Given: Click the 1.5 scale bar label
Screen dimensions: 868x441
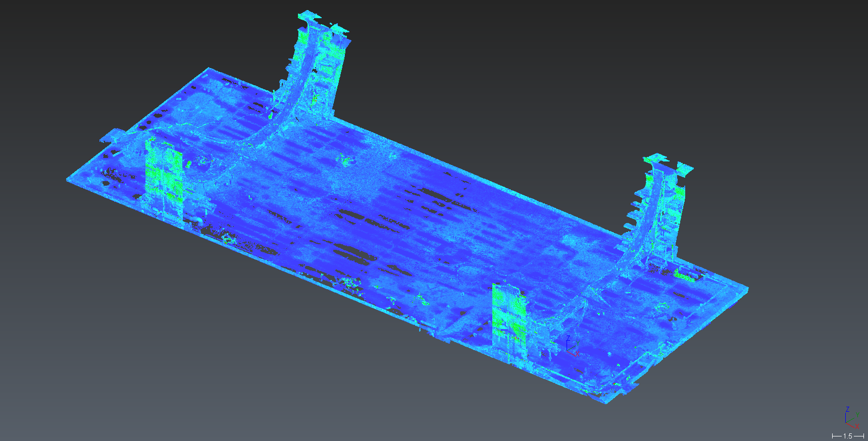Looking at the screenshot, I should coord(848,436).
